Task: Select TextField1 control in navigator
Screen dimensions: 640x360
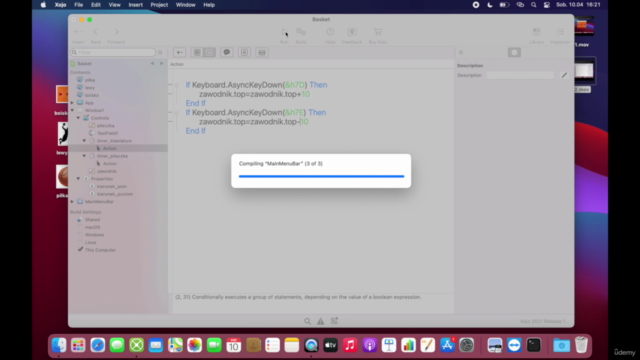Action: (x=107, y=133)
